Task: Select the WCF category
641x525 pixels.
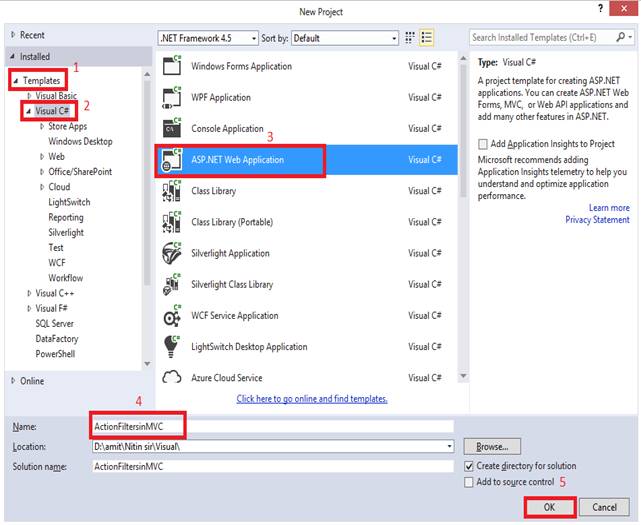Action: [56, 262]
